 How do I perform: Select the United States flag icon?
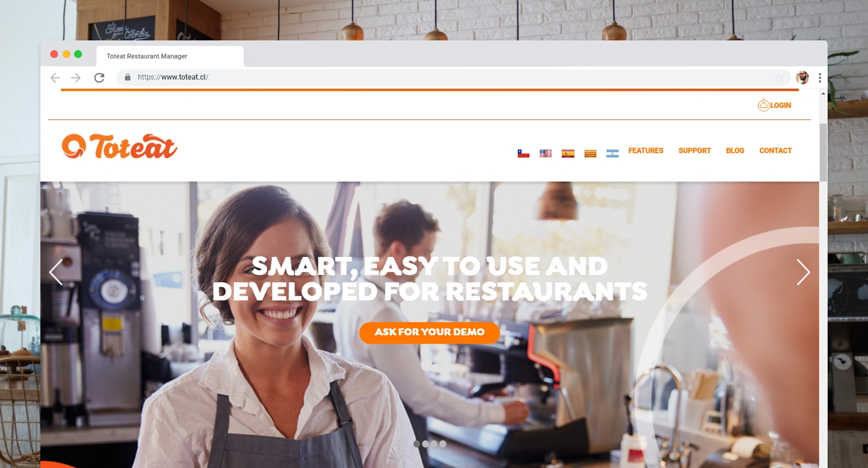point(546,154)
